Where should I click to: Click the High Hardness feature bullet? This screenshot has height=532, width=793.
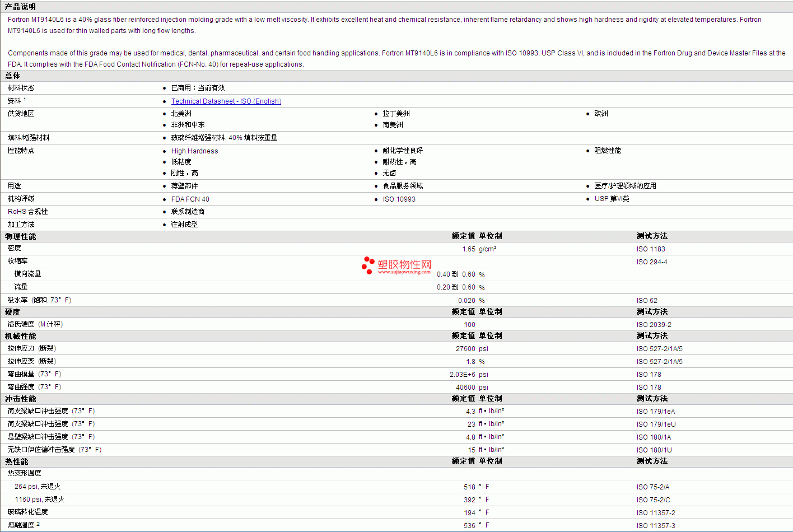[x=194, y=151]
